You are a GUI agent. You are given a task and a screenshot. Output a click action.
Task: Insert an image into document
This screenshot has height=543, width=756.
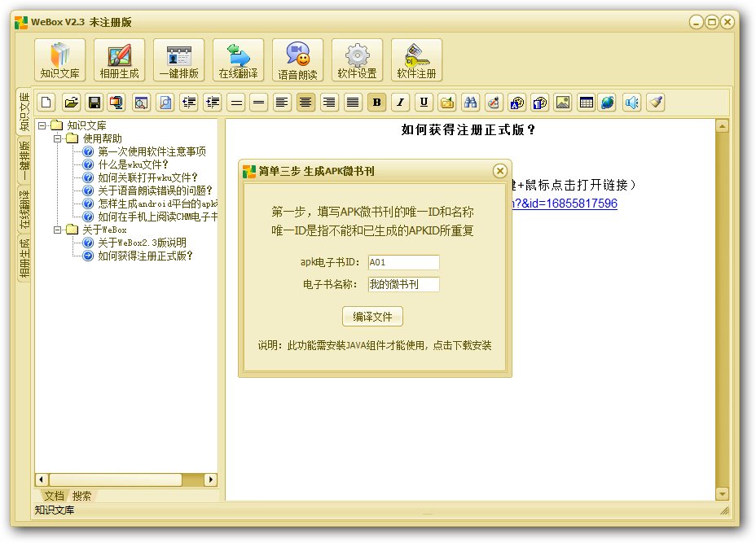point(563,102)
